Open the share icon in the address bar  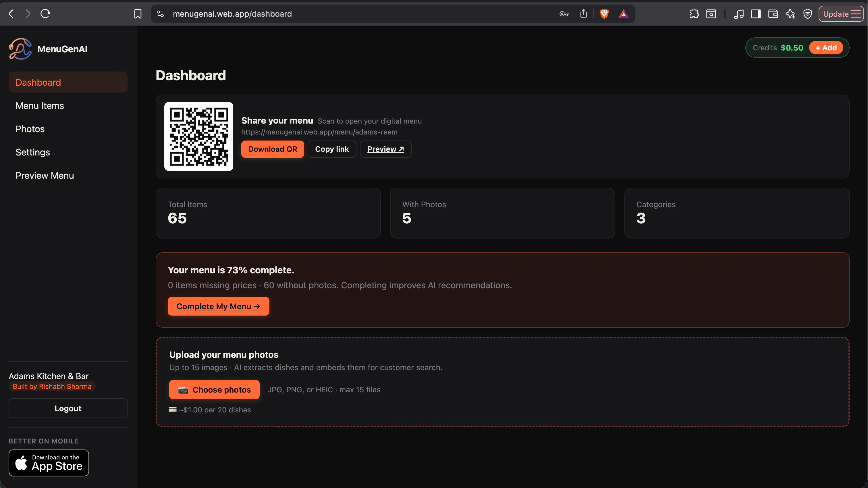pyautogui.click(x=584, y=14)
